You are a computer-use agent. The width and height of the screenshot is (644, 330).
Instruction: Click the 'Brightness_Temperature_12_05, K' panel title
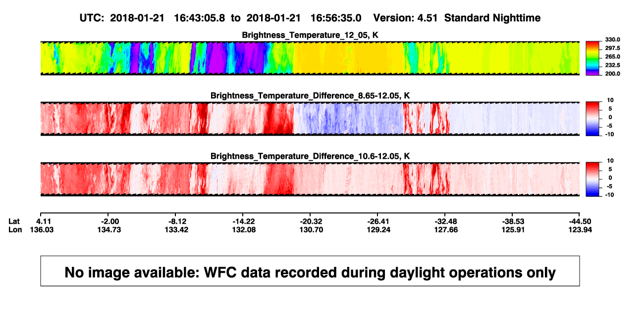310,35
